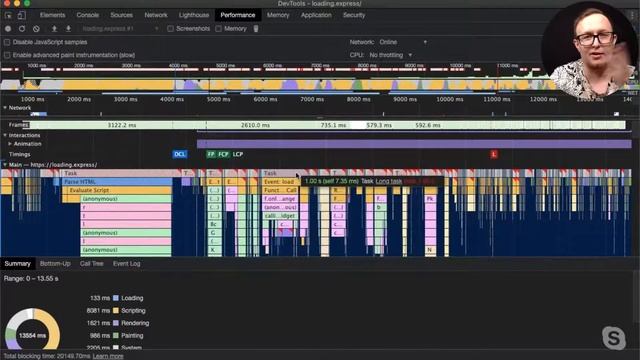Select the 579.3 ms frame
640x360 pixels.
[379, 125]
